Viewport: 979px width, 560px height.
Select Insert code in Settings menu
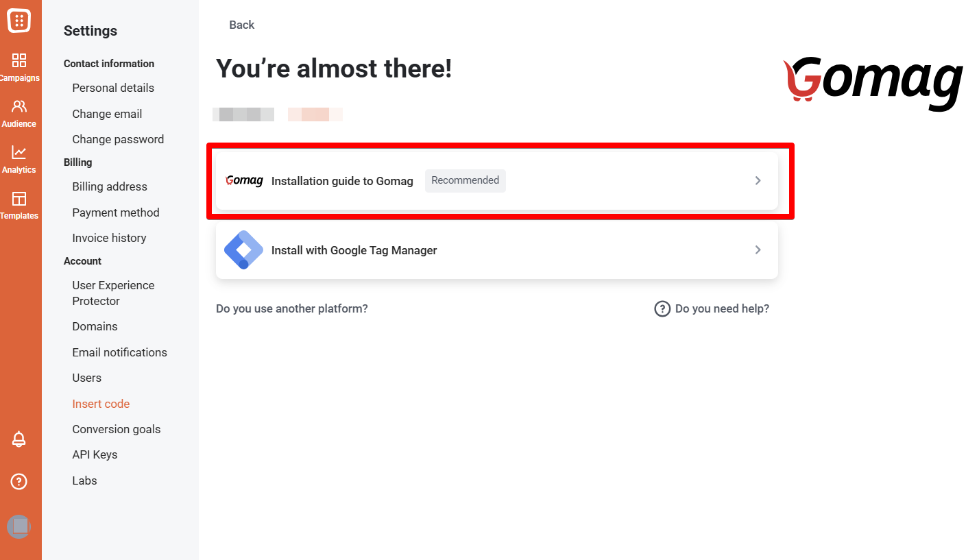tap(101, 403)
